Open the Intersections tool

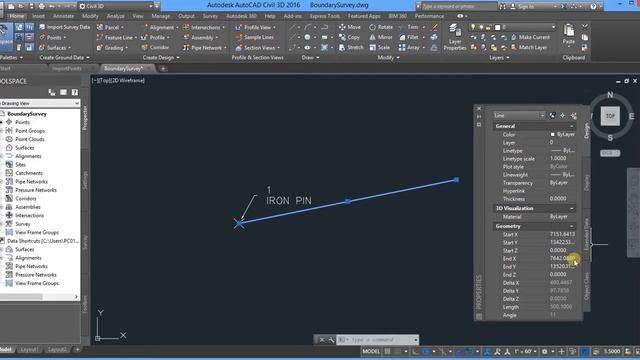pyautogui.click(x=204, y=27)
